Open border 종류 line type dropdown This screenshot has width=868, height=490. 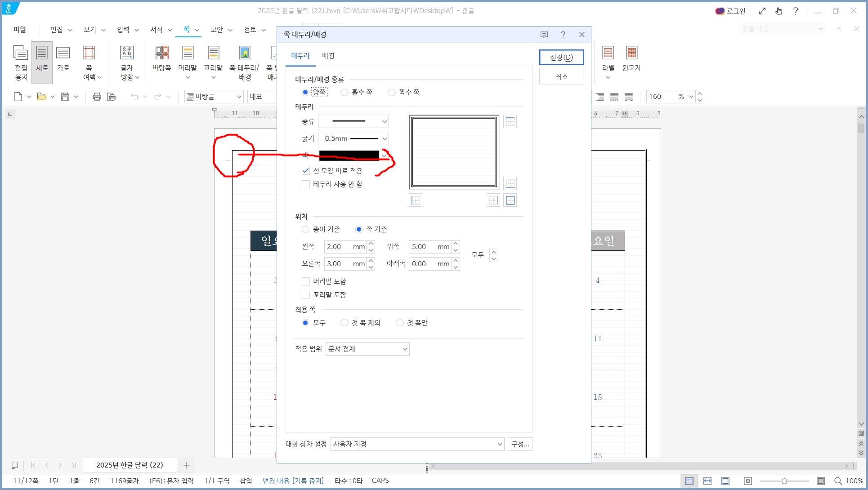pyautogui.click(x=353, y=121)
